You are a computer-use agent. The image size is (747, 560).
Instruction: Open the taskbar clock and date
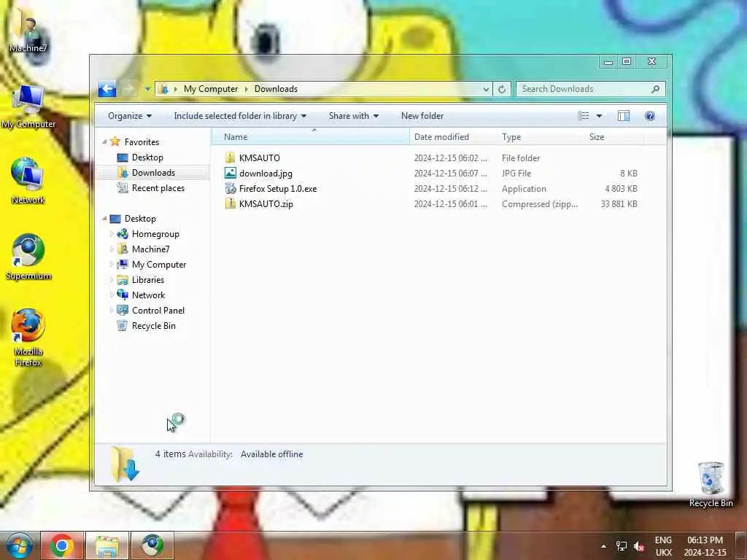pos(705,546)
